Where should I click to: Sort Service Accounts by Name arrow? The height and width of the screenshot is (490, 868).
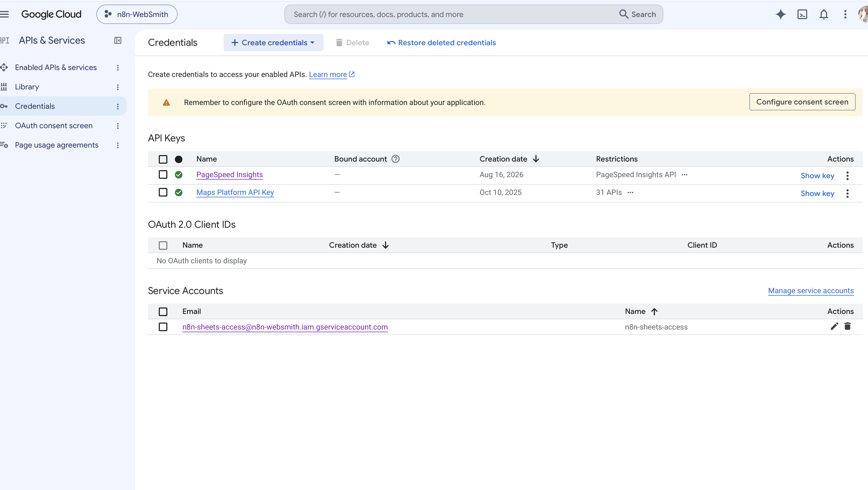coord(654,311)
